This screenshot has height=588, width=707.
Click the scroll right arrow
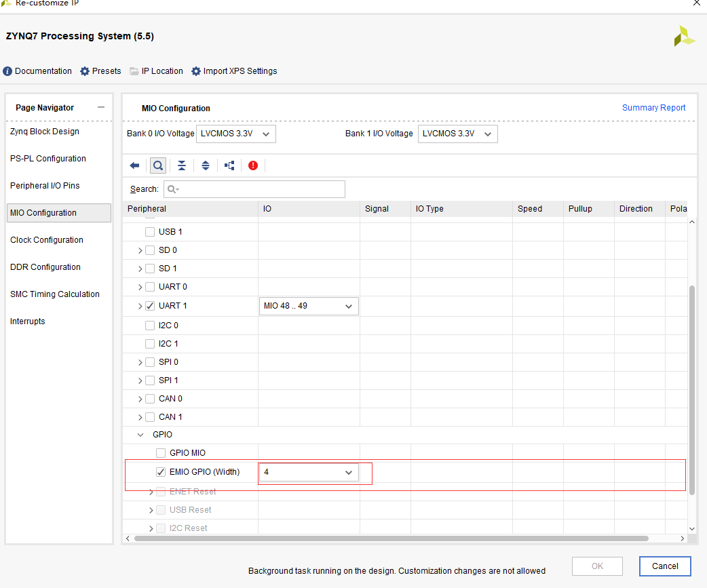(x=682, y=538)
